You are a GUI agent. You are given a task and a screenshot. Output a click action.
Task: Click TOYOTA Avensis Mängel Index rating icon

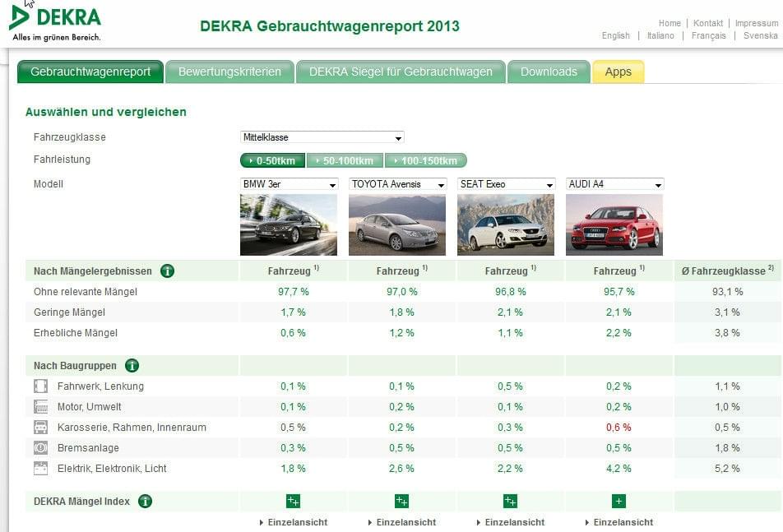tap(401, 501)
